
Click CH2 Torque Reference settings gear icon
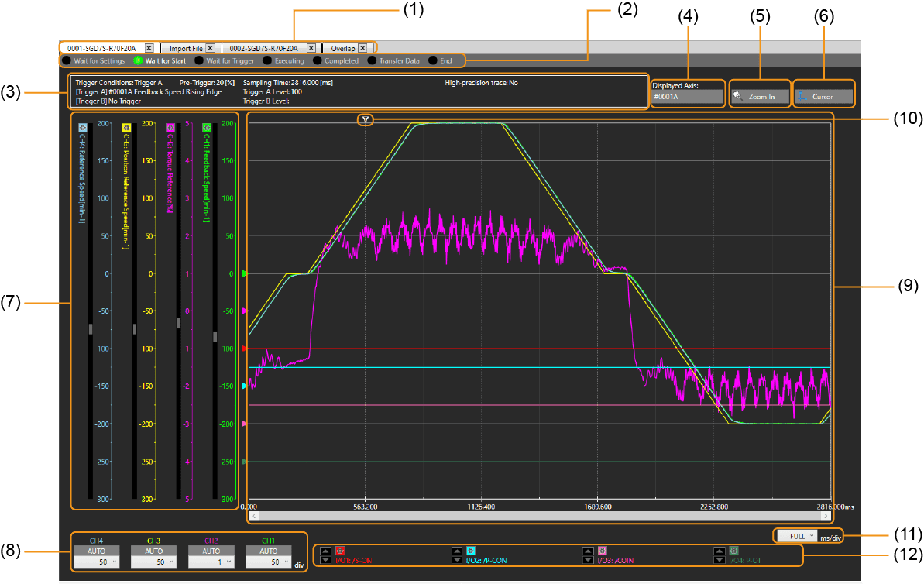tap(170, 127)
